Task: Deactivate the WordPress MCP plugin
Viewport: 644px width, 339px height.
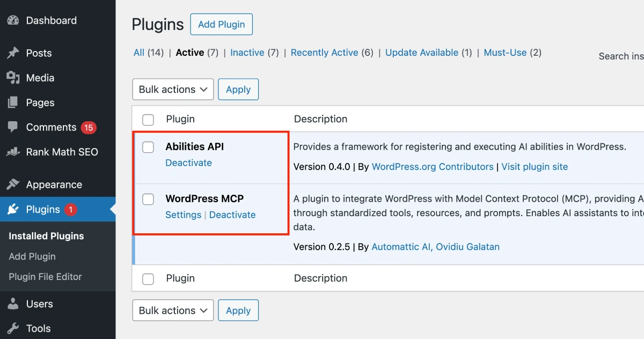Action: pyautogui.click(x=232, y=215)
